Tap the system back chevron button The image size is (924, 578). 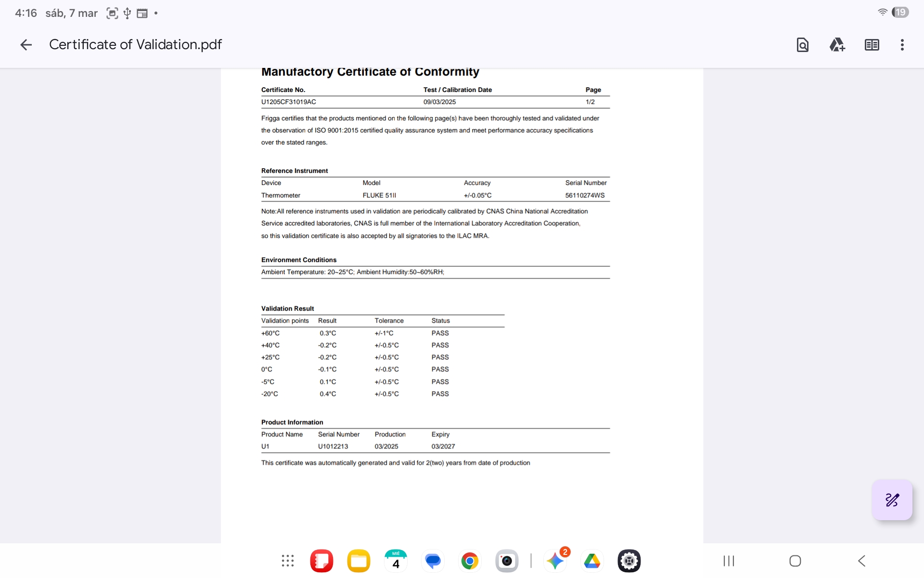coord(861,561)
